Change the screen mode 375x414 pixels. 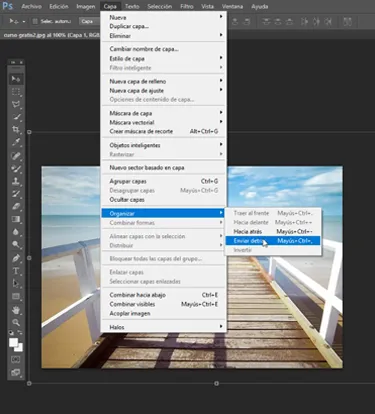[x=16, y=372]
